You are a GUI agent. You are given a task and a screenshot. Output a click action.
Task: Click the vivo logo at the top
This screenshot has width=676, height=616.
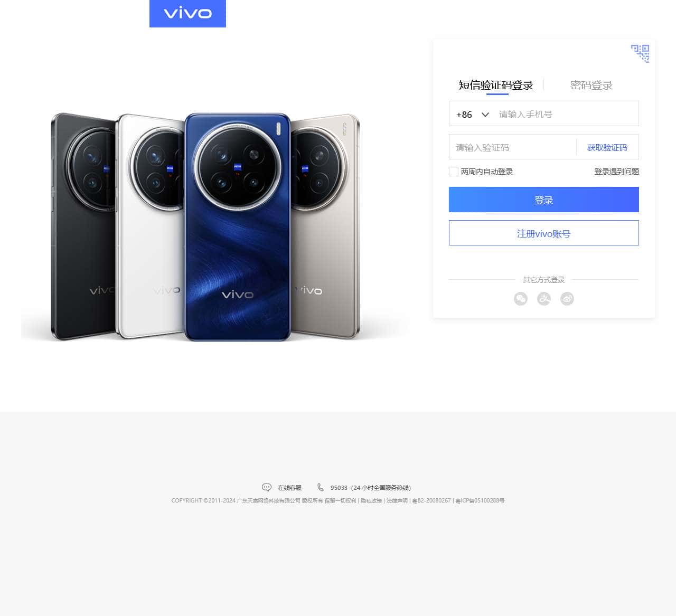pyautogui.click(x=187, y=13)
